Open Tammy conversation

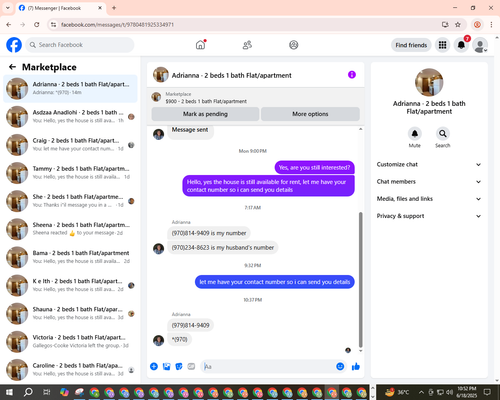[70, 173]
